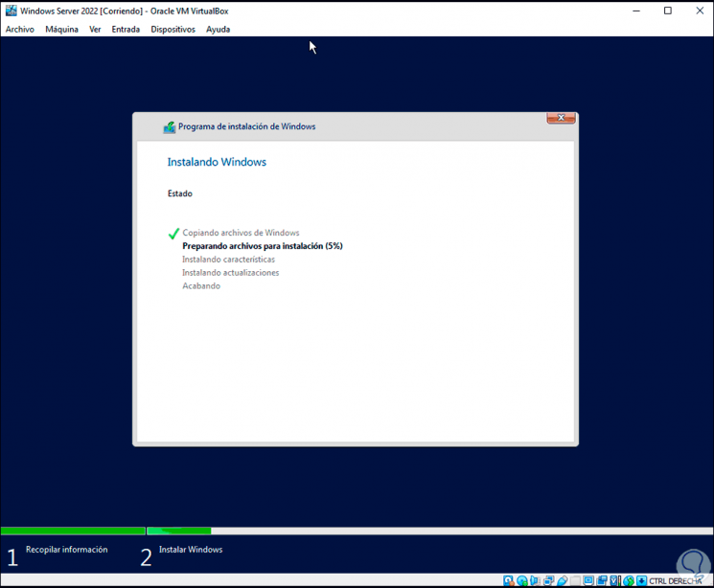Click the shared folders status icon
Image resolution: width=714 pixels, height=588 pixels.
(576, 580)
